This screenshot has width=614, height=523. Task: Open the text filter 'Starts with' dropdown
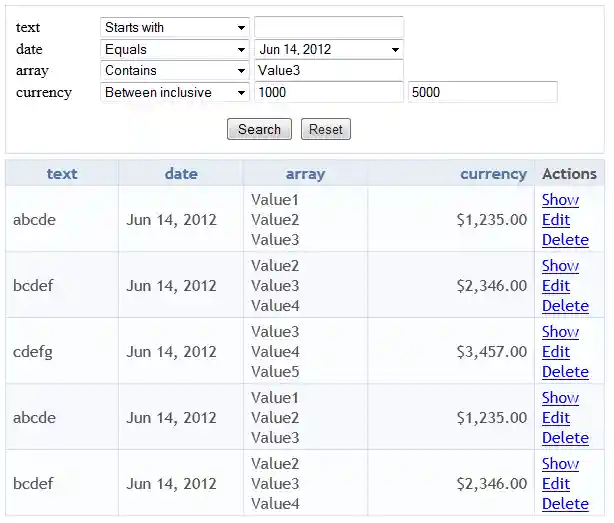click(x=175, y=27)
